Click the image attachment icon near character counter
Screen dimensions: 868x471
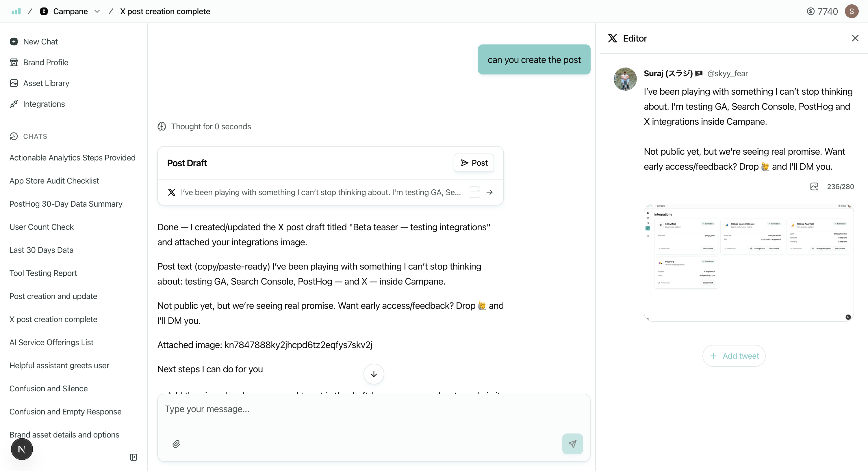(x=815, y=186)
